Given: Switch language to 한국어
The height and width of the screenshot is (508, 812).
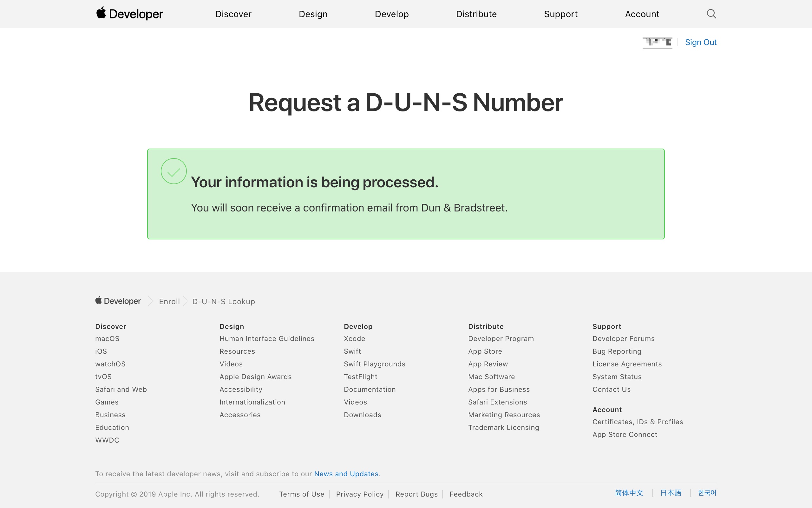Looking at the screenshot, I should [x=707, y=493].
